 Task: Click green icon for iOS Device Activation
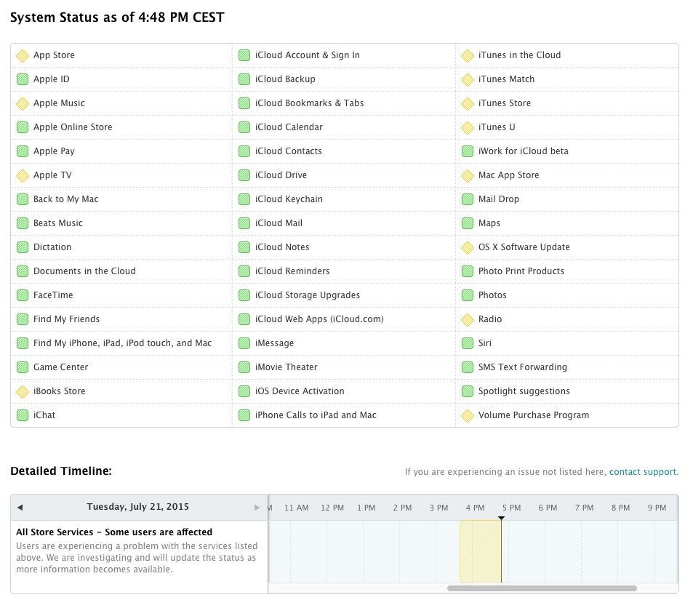click(244, 391)
